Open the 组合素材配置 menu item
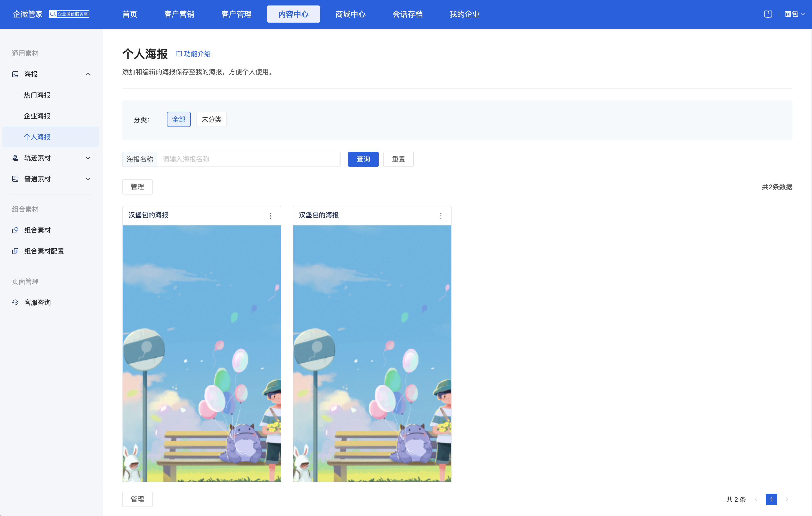812x516 pixels. click(44, 251)
